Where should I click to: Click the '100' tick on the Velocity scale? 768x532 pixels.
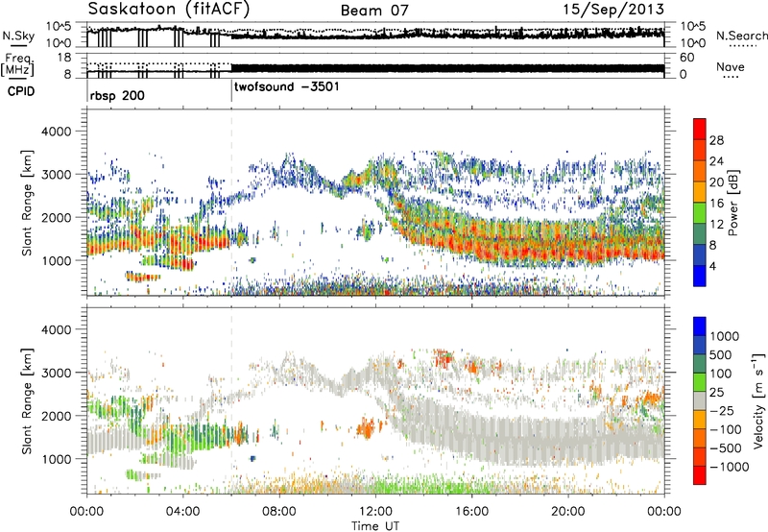720,374
